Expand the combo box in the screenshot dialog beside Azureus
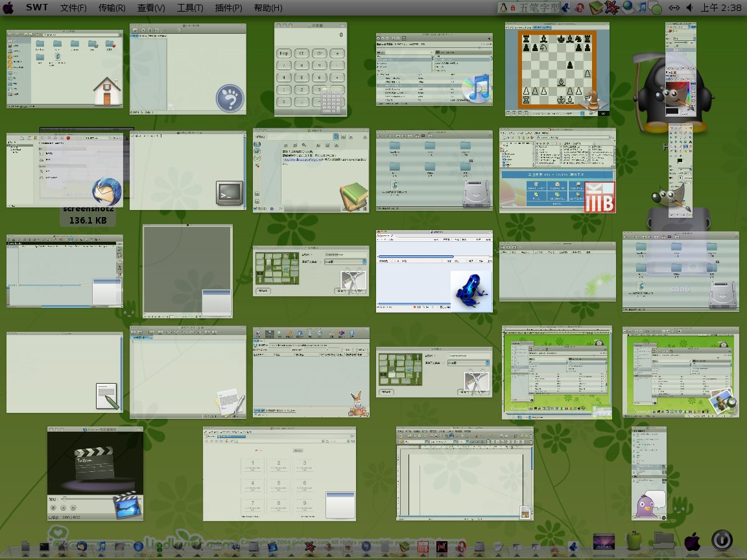This screenshot has width=747, height=560. 346,262
